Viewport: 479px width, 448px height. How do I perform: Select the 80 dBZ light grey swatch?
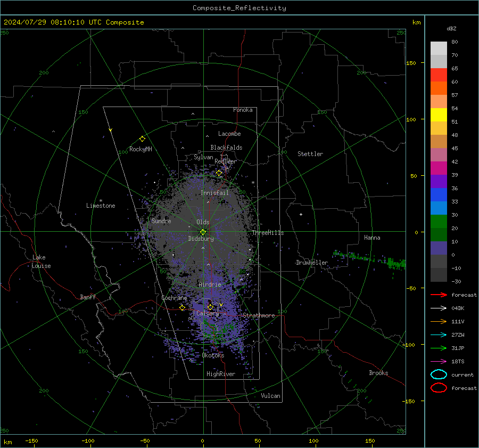click(x=439, y=48)
